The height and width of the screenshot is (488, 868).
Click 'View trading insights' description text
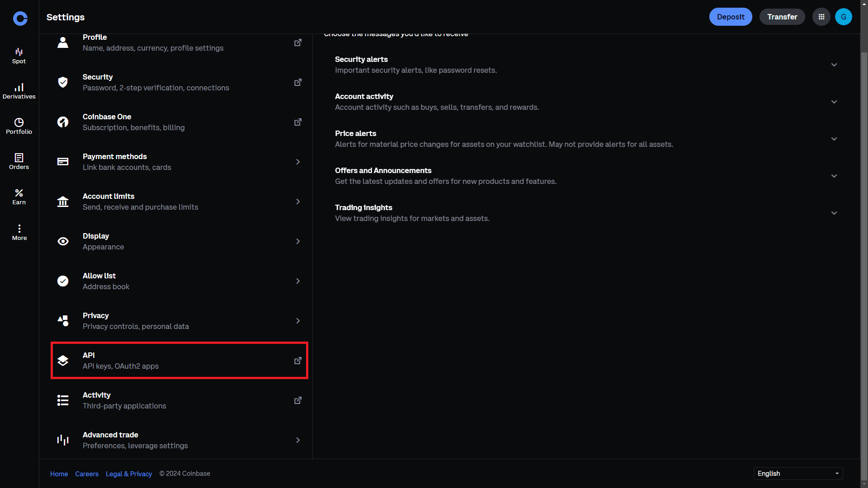point(412,218)
